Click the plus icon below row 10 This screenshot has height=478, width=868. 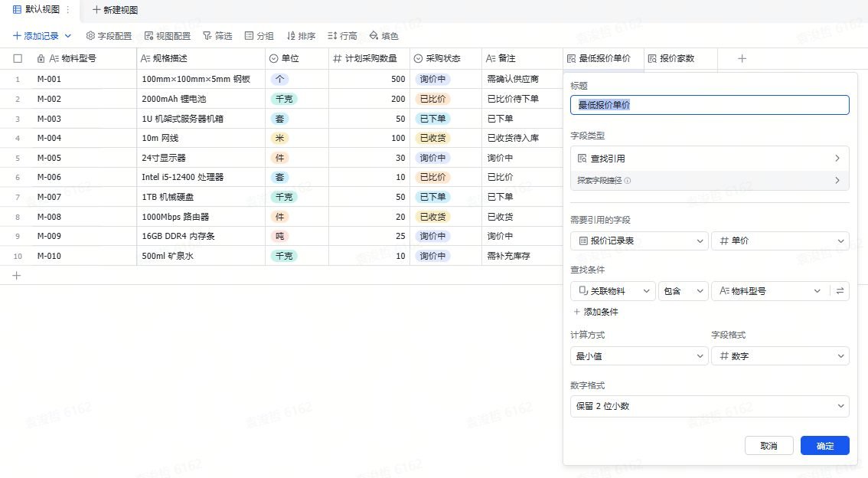[x=17, y=275]
